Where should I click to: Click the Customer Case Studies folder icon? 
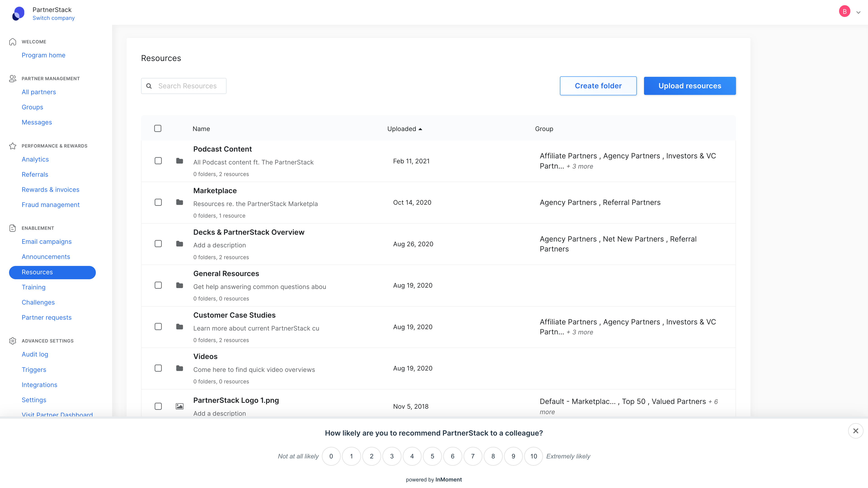[x=180, y=327]
